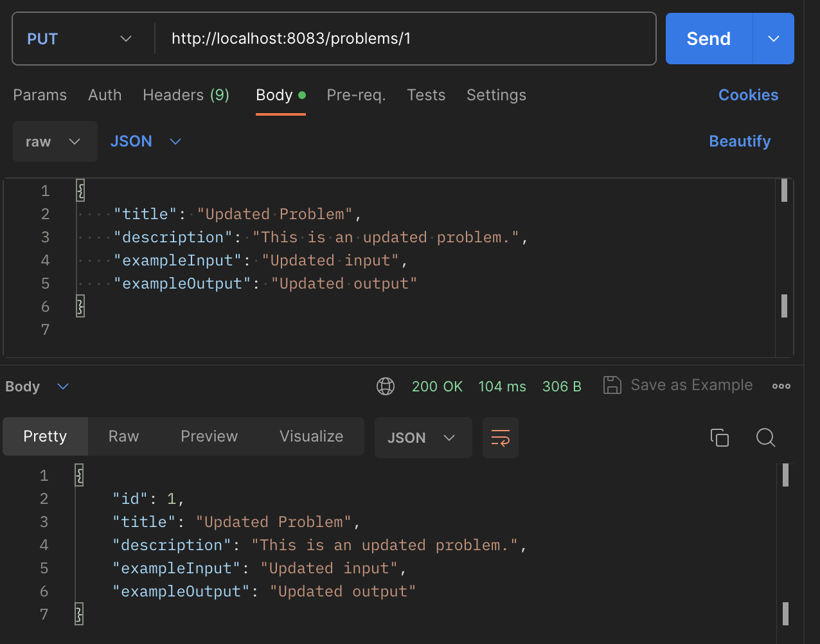
Task: Beautify the request body JSON
Action: [740, 141]
